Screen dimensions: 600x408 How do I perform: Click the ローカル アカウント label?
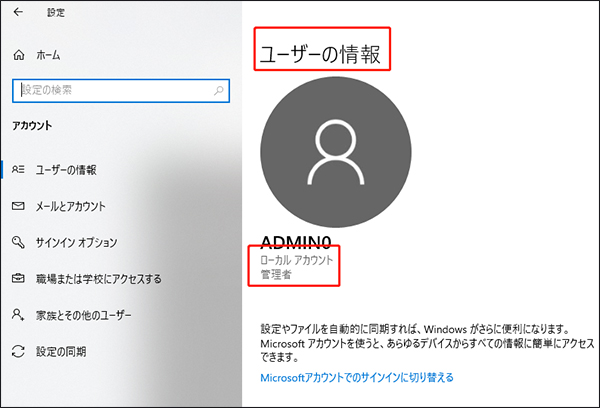point(297,260)
